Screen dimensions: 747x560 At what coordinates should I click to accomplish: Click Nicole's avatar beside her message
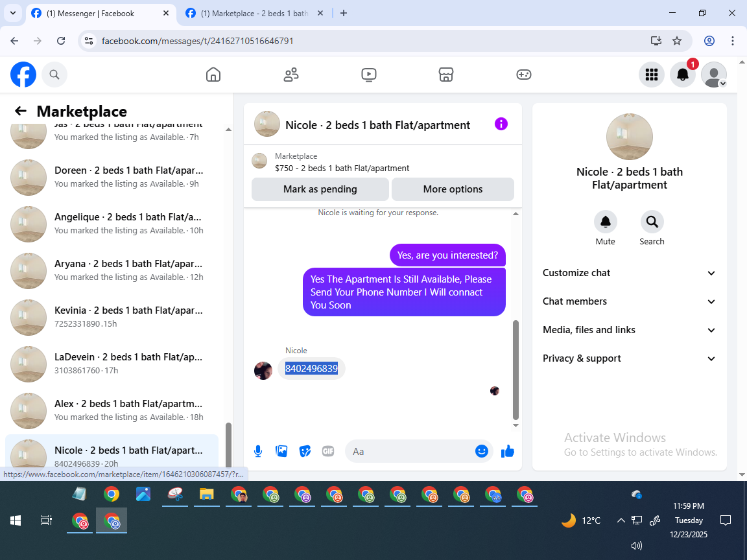point(263,371)
